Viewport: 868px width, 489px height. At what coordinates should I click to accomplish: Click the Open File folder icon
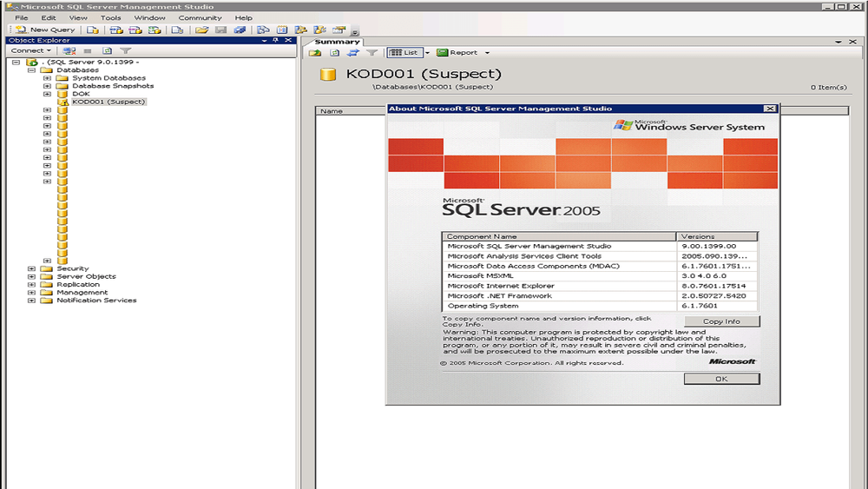coord(201,30)
